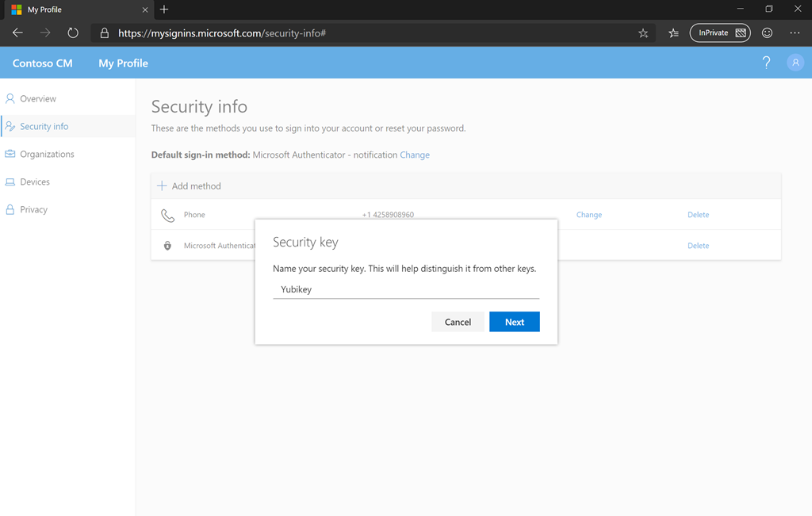
Task: Go back using browser arrow
Action: 17,33
